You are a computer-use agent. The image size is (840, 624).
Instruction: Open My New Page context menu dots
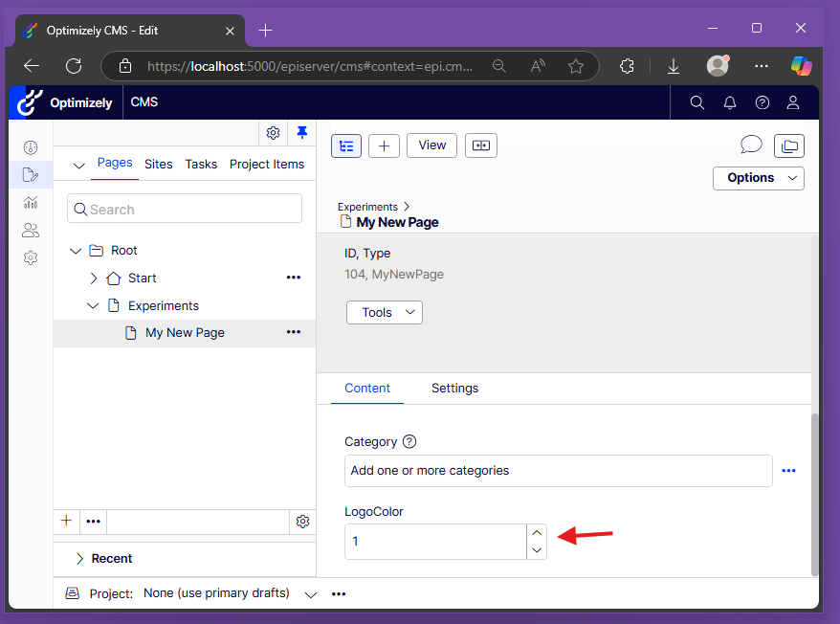(294, 332)
